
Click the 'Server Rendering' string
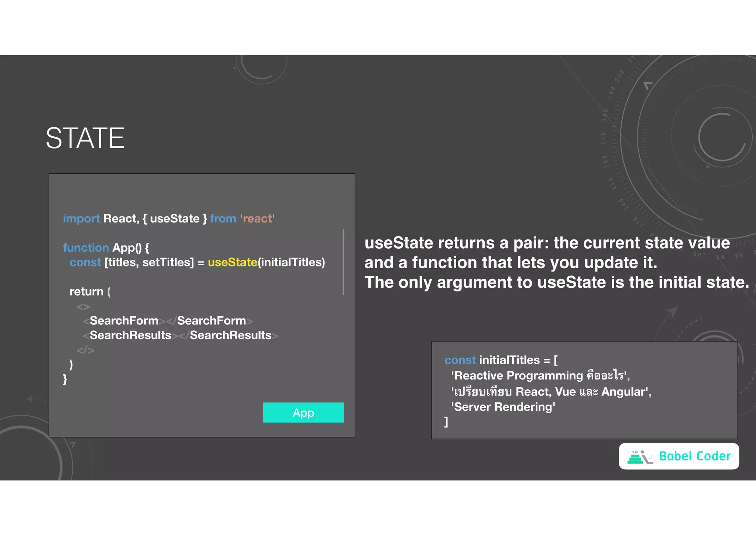[503, 407]
